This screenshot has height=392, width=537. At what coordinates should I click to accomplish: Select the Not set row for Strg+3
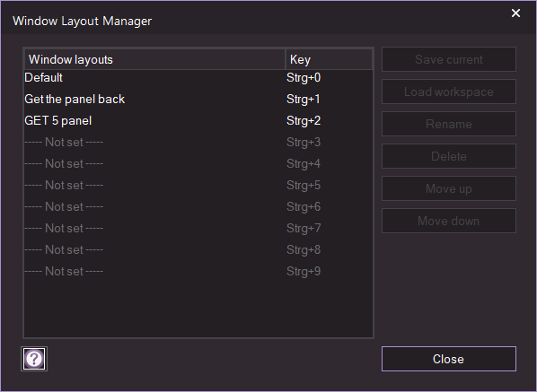click(198, 143)
